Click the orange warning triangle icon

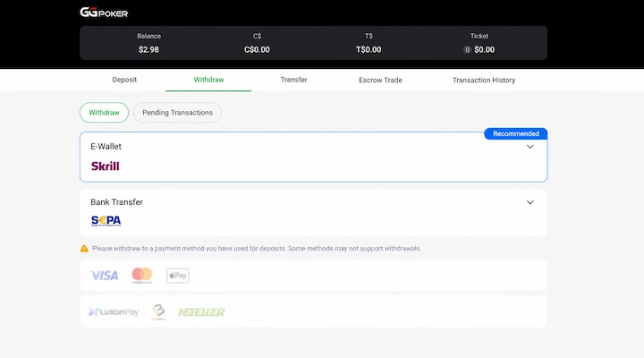[84, 248]
